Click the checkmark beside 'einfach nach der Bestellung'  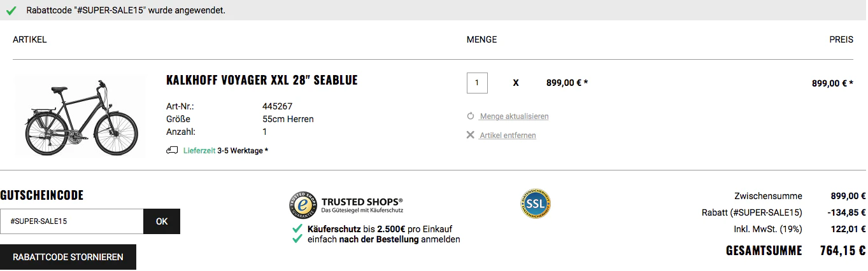click(x=297, y=239)
